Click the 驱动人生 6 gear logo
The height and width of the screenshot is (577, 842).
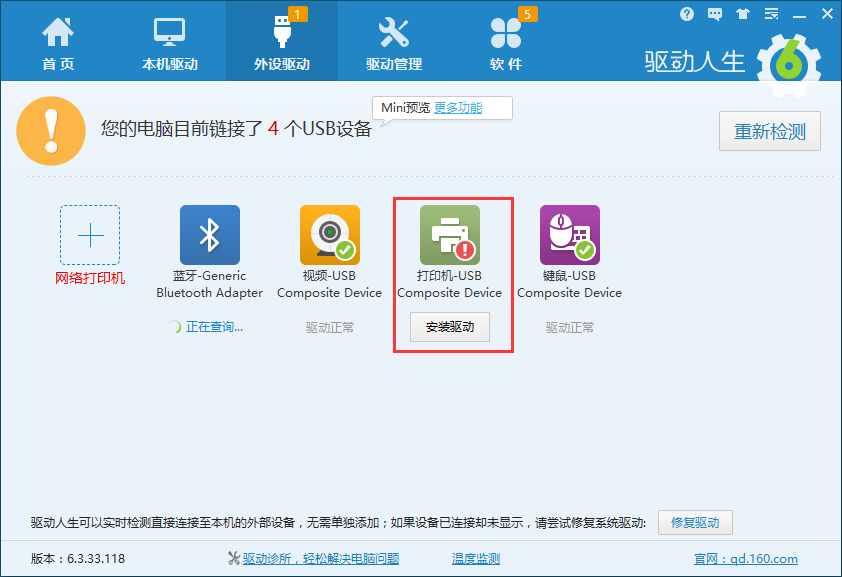[789, 65]
